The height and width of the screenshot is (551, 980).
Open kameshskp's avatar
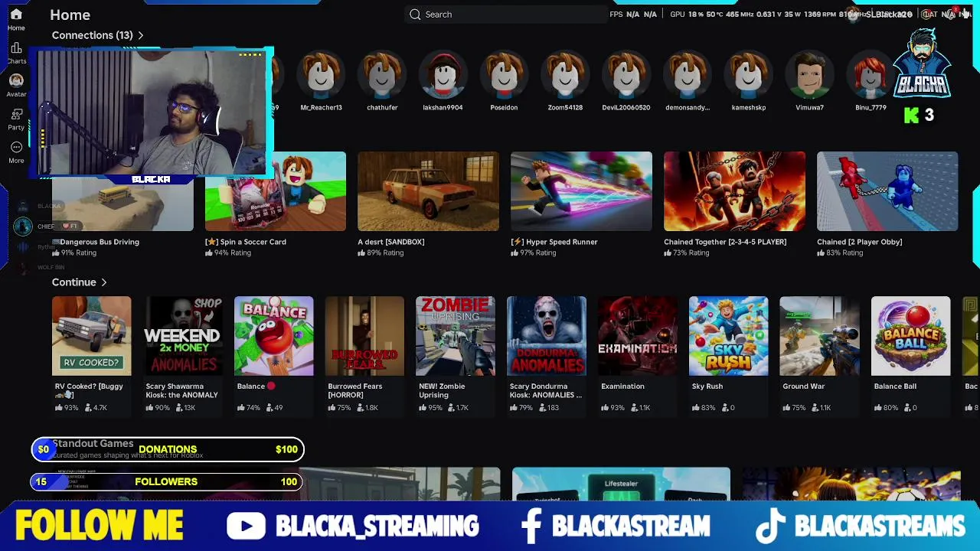pyautogui.click(x=749, y=76)
